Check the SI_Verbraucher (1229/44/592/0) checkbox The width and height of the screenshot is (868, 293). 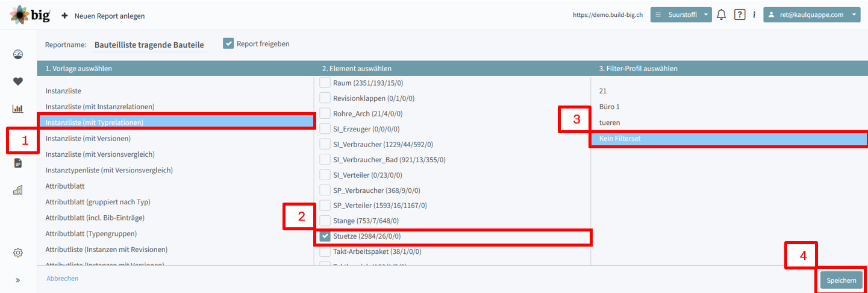(x=325, y=144)
